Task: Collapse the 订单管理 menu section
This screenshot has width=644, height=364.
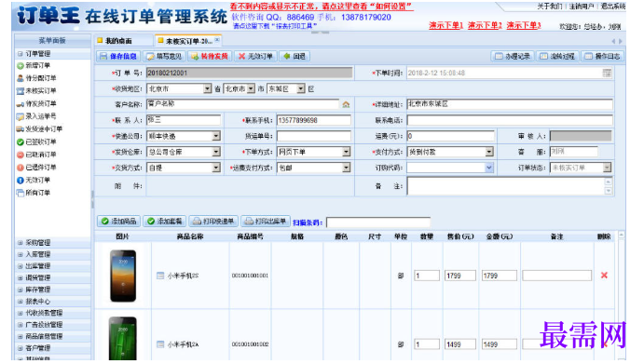Action: coord(21,54)
